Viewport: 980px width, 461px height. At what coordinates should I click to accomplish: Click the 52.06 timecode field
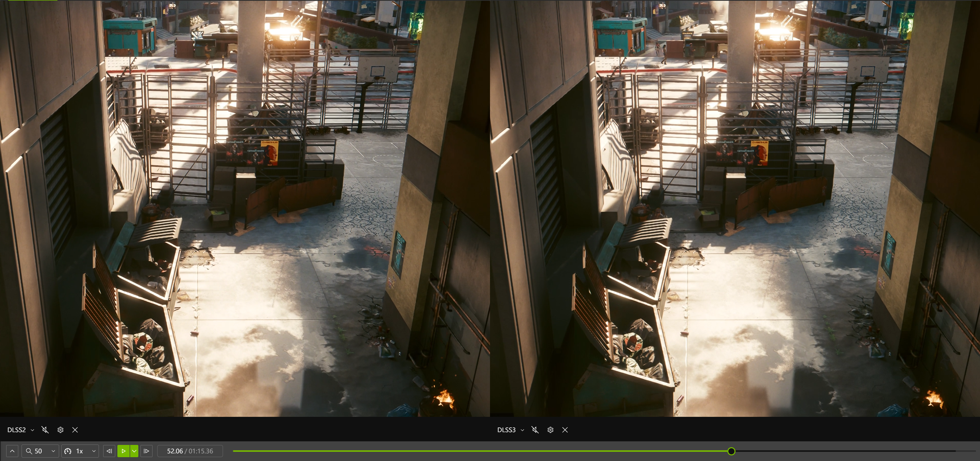(x=190, y=451)
